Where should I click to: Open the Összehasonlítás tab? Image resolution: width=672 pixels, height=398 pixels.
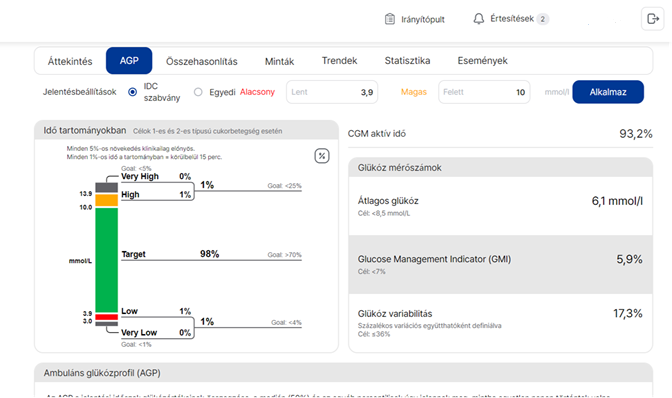(201, 61)
